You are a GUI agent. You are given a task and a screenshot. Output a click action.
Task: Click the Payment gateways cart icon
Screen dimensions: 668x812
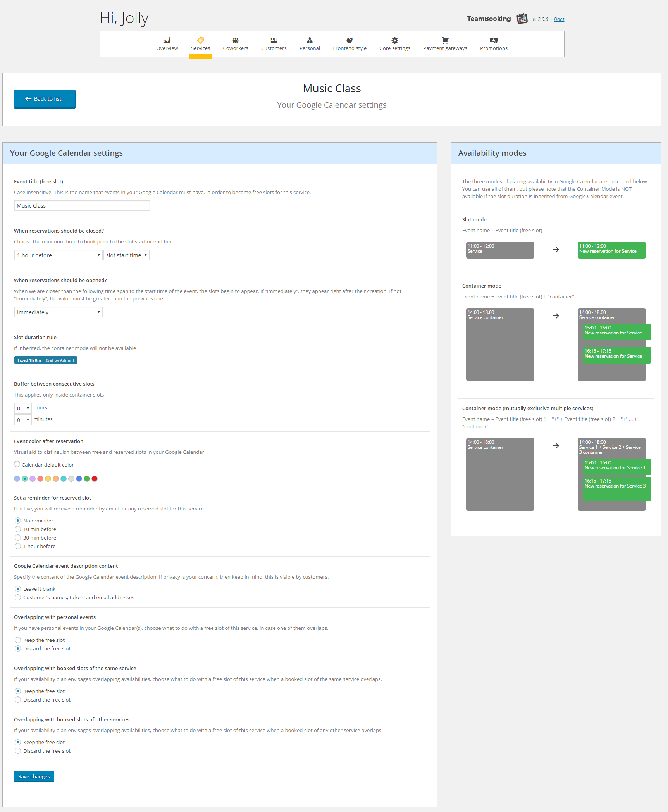pos(445,40)
